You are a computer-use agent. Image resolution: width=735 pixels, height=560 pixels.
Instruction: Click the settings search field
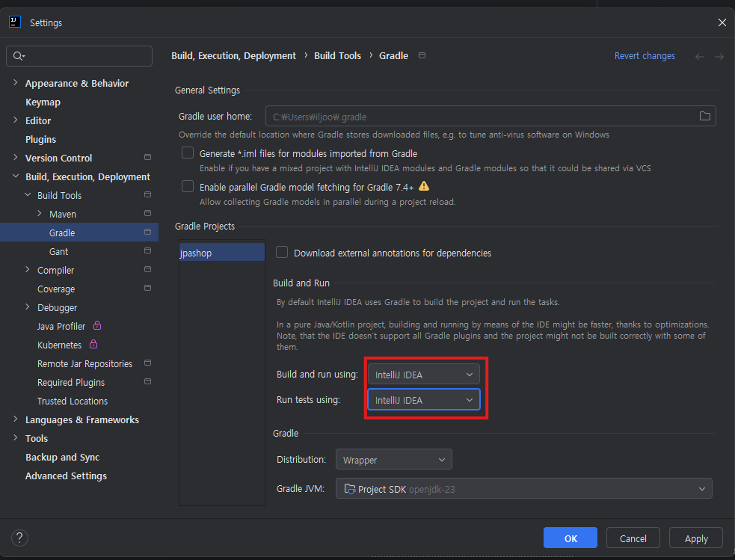[x=79, y=56]
